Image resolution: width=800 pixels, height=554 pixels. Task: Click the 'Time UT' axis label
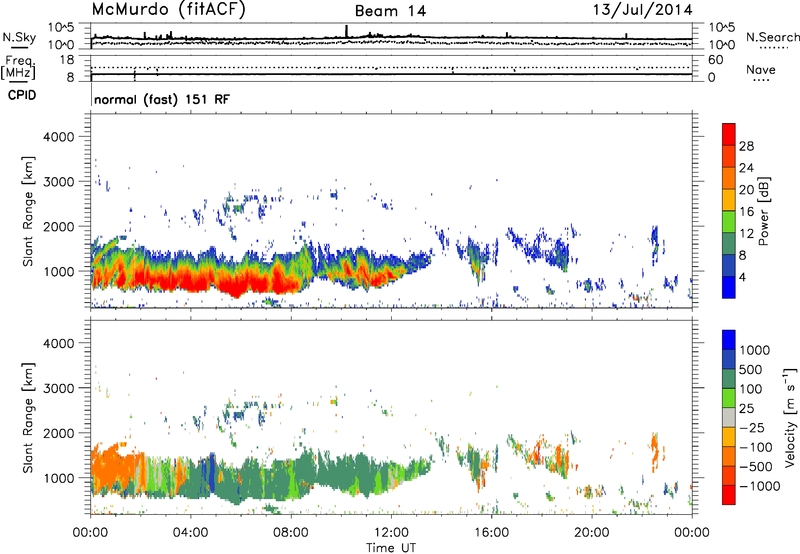[391, 548]
